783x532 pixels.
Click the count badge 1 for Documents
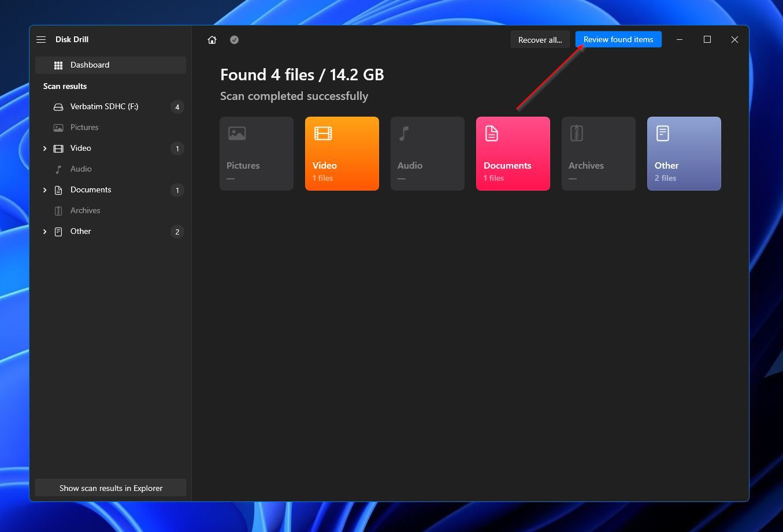pyautogui.click(x=177, y=190)
